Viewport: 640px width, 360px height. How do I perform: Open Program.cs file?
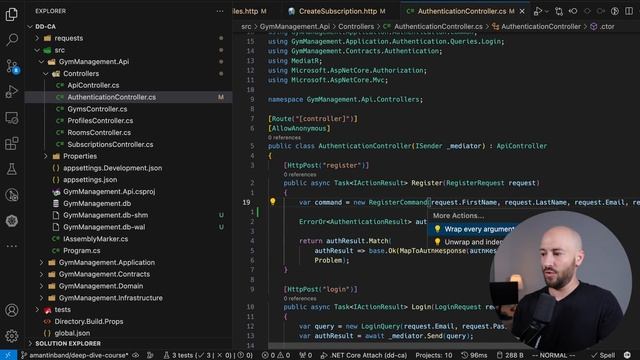coord(82,251)
